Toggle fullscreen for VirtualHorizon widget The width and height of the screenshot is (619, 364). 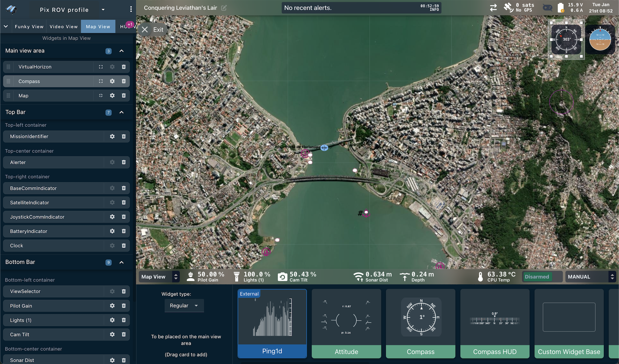(x=101, y=67)
